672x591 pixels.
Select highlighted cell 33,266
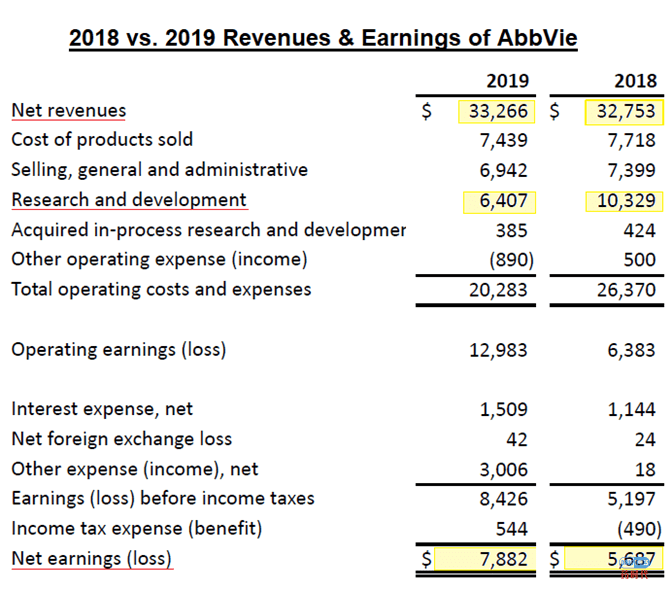(497, 111)
